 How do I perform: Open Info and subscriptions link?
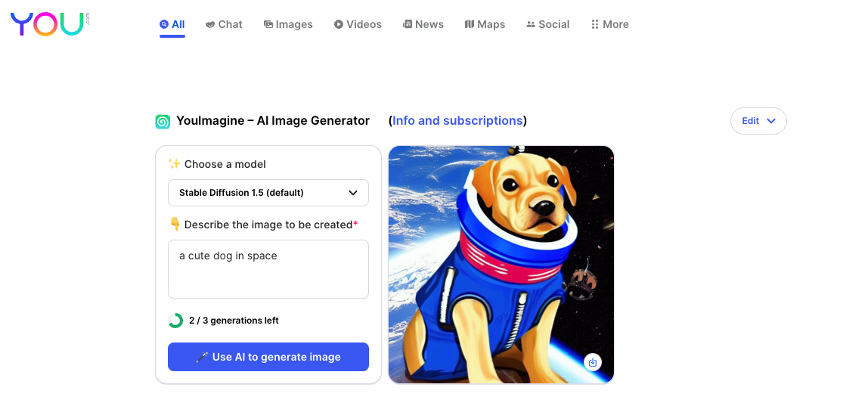point(457,121)
